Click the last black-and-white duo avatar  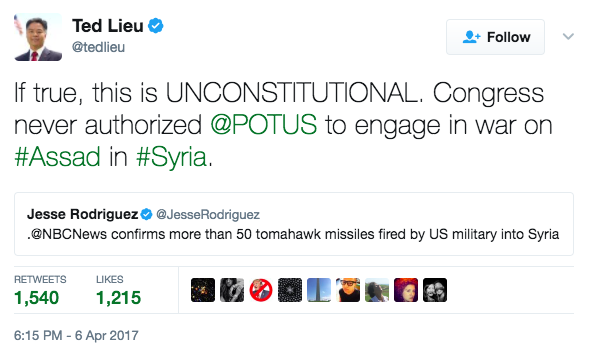[x=435, y=290]
